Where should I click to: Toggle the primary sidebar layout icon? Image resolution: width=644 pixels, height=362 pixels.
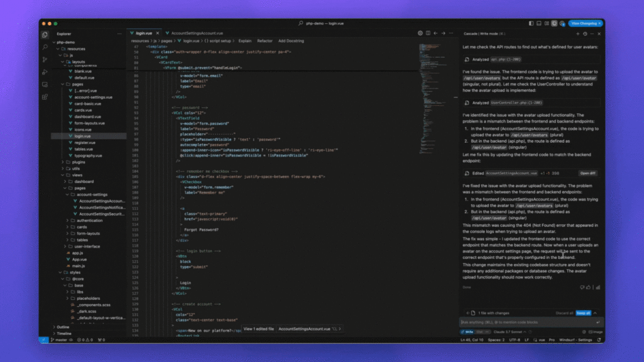531,23
